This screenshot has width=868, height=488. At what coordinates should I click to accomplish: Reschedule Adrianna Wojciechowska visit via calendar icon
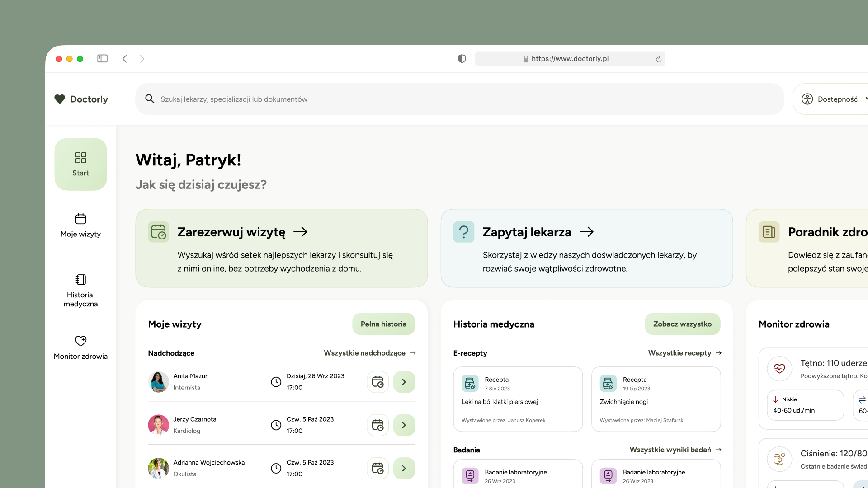(x=378, y=468)
